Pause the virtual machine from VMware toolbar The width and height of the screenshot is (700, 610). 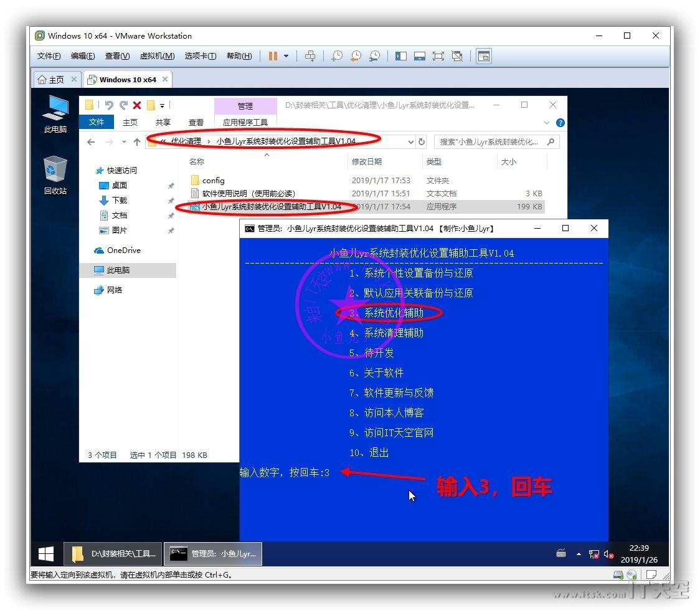click(x=273, y=56)
